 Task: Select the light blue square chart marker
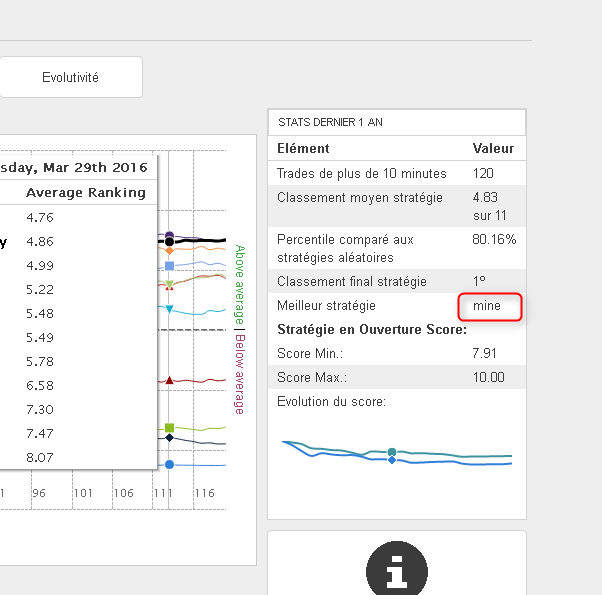[x=169, y=266]
